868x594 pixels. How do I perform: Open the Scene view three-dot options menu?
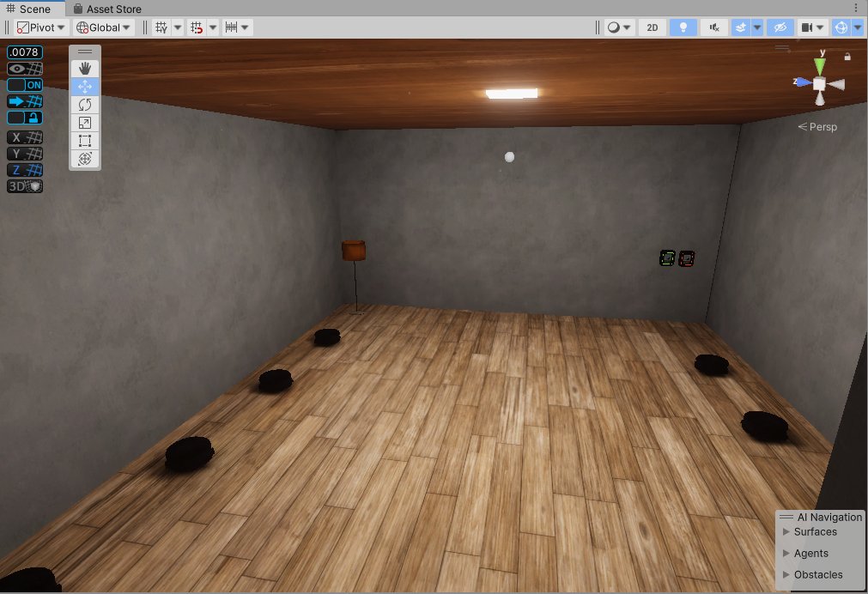[x=856, y=9]
